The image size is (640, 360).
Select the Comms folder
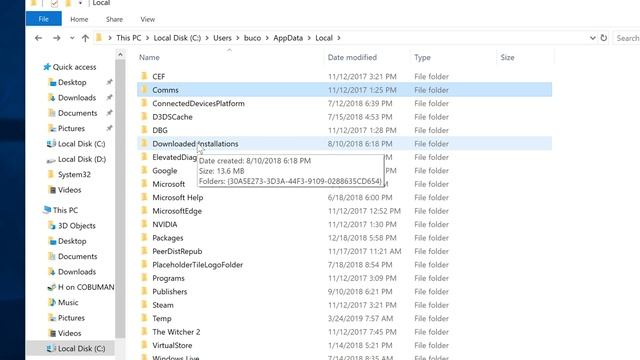coord(344,90)
